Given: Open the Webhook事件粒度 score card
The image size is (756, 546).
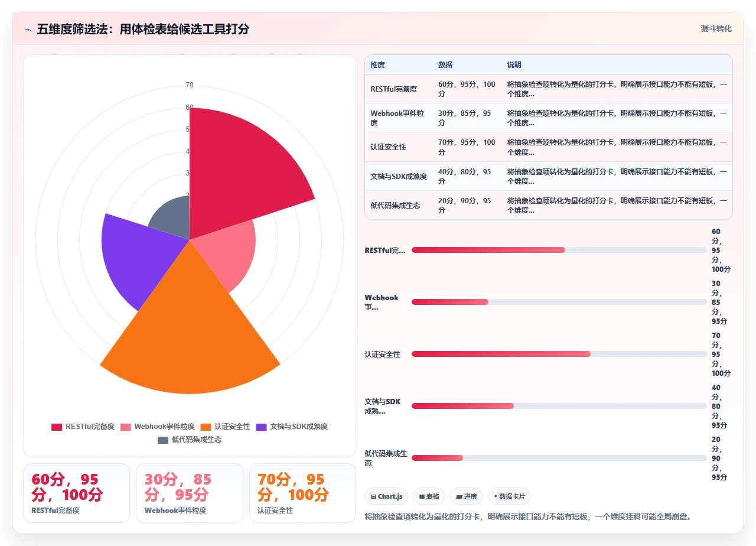Looking at the screenshot, I should pos(190,493).
